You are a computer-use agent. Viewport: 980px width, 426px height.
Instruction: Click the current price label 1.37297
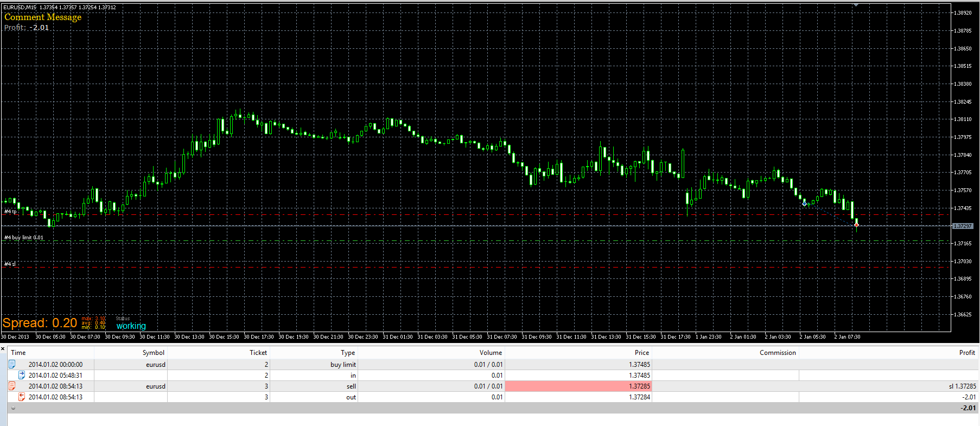(963, 226)
